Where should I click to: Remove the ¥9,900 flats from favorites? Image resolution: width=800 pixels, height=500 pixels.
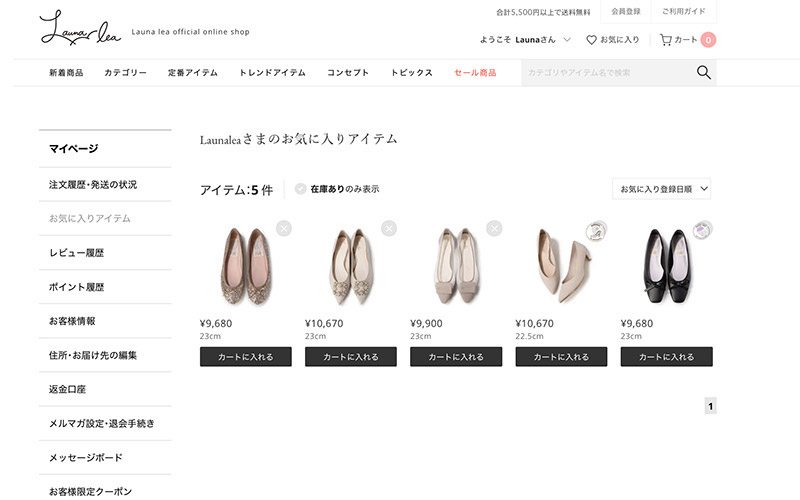(494, 228)
